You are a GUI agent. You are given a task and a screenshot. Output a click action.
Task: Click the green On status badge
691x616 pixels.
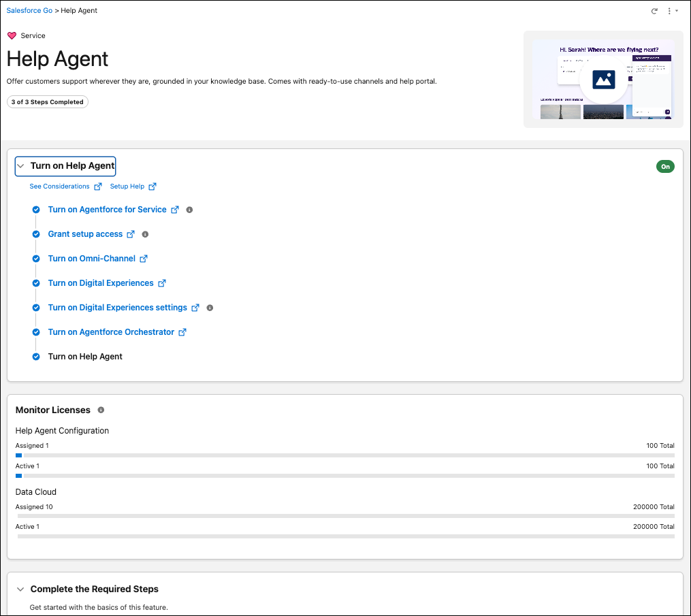click(x=665, y=167)
